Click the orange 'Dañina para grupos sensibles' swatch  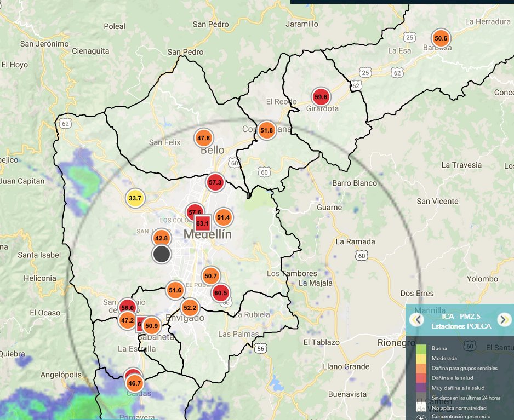click(x=421, y=368)
